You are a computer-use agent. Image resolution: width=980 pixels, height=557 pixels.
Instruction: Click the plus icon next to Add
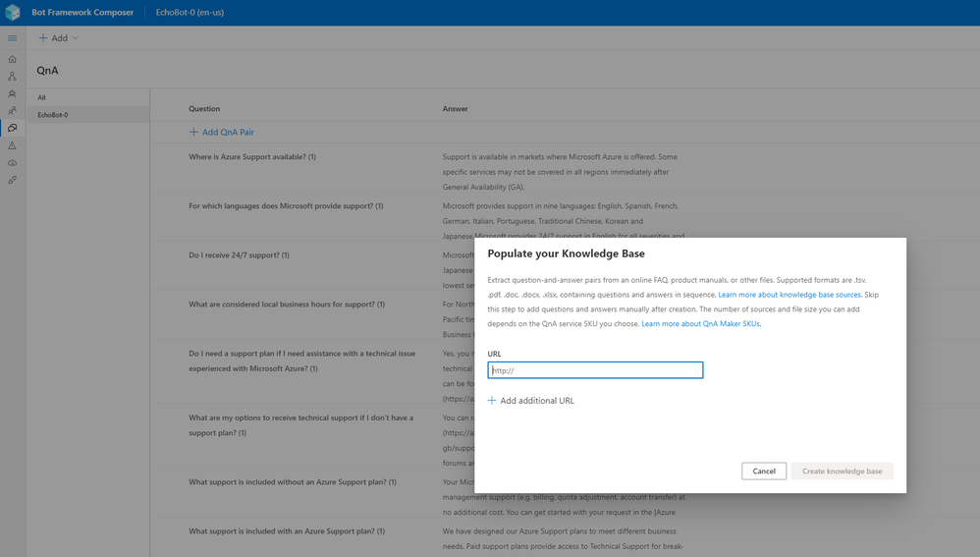click(x=43, y=38)
